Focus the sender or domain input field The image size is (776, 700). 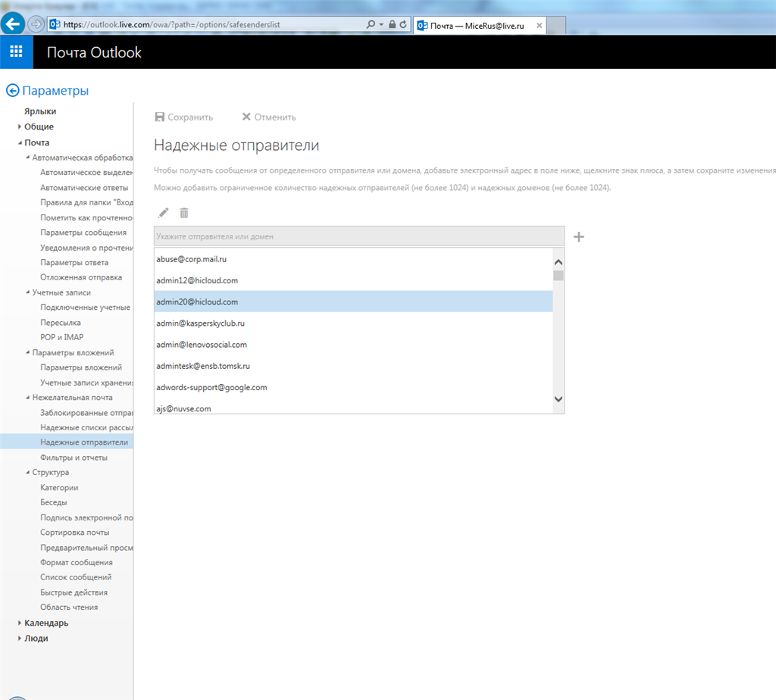coord(358,236)
